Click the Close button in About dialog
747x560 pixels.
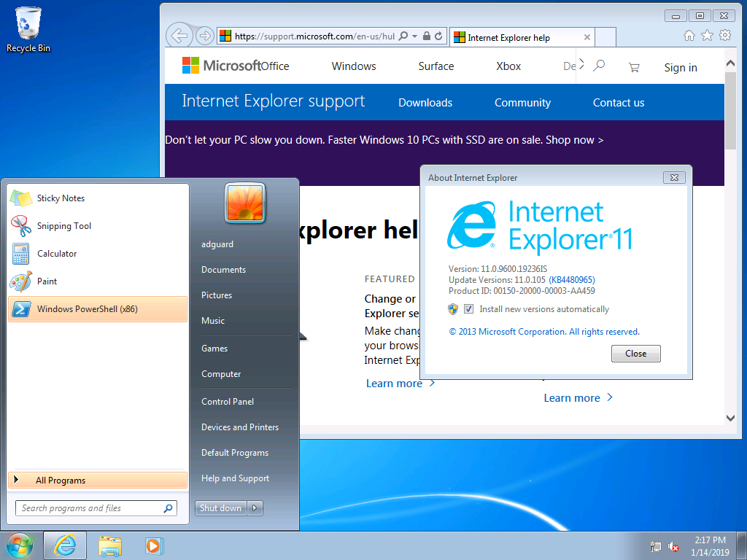(635, 354)
